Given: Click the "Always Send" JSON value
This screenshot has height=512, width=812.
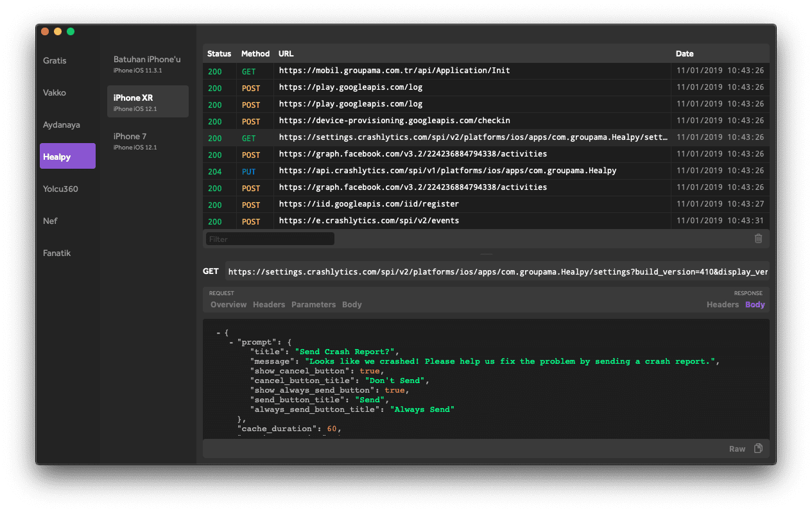Looking at the screenshot, I should [x=422, y=409].
